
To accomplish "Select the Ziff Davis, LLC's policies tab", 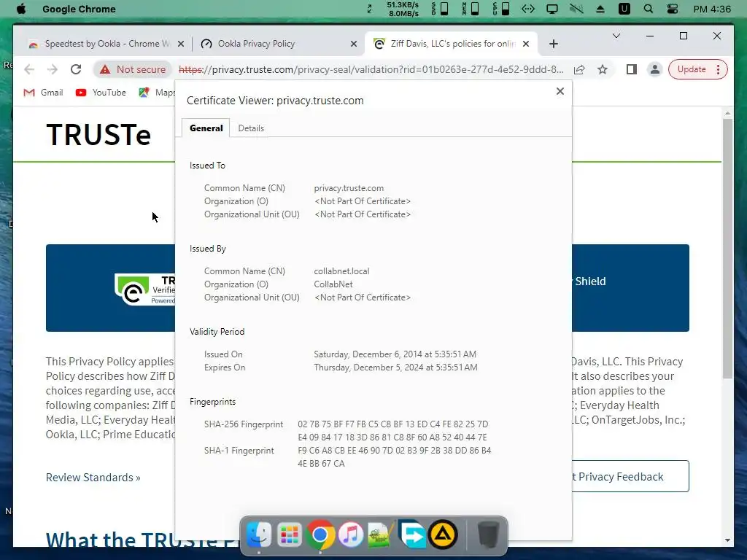I will [452, 44].
